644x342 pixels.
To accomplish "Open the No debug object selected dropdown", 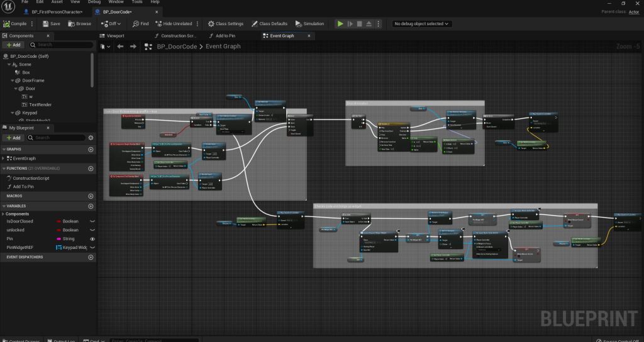I will click(421, 24).
